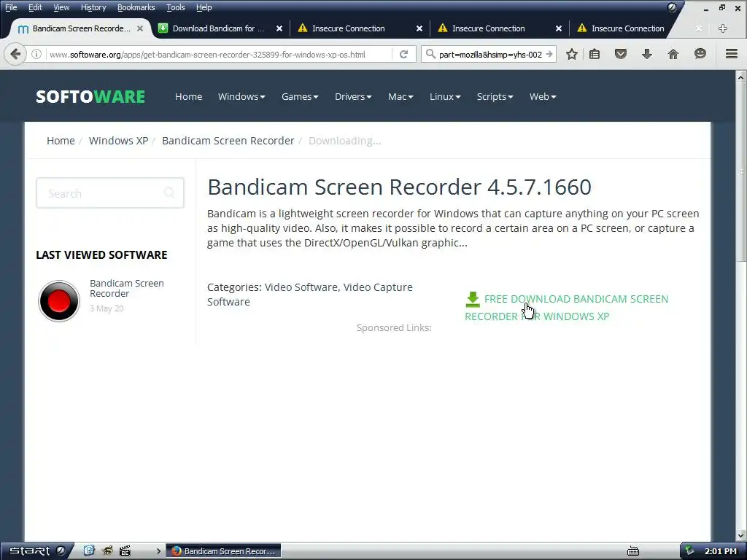Open the Firefox hamburger menu

(x=731, y=54)
